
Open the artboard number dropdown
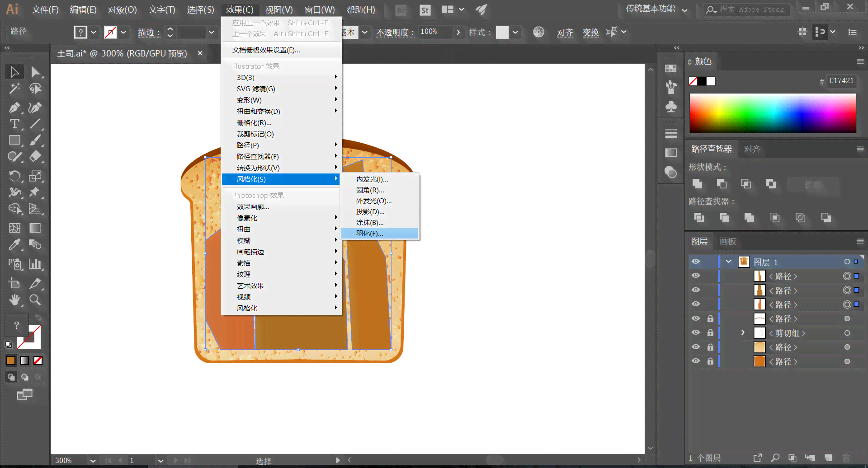160,460
